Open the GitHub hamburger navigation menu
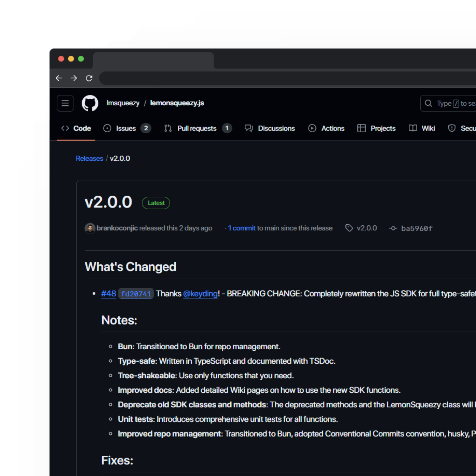 click(65, 103)
